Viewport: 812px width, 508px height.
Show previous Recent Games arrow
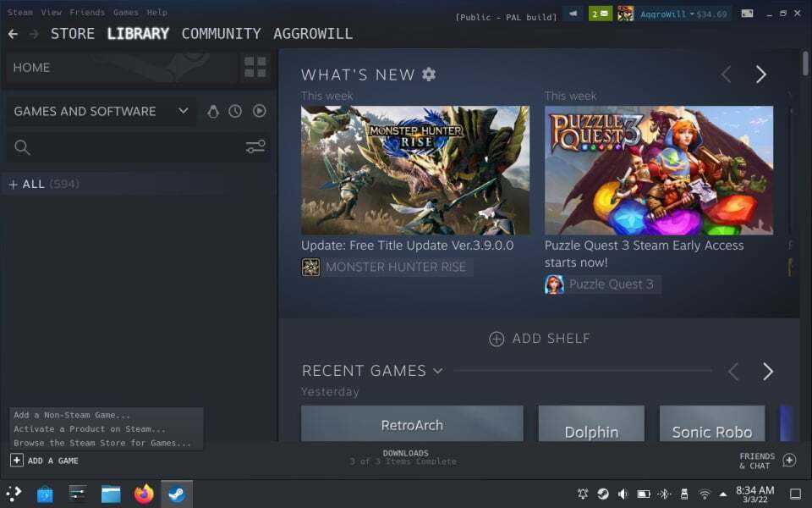pos(732,371)
